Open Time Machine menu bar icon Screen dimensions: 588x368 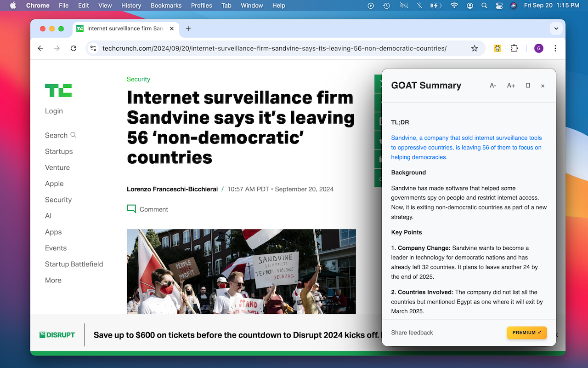(x=387, y=6)
